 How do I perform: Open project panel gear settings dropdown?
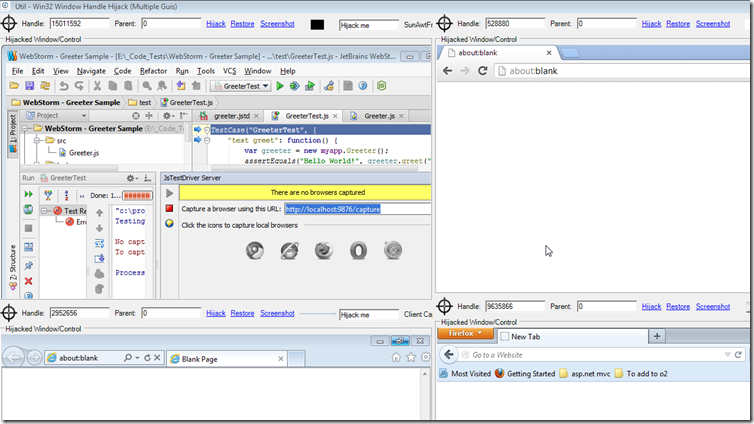coord(169,115)
